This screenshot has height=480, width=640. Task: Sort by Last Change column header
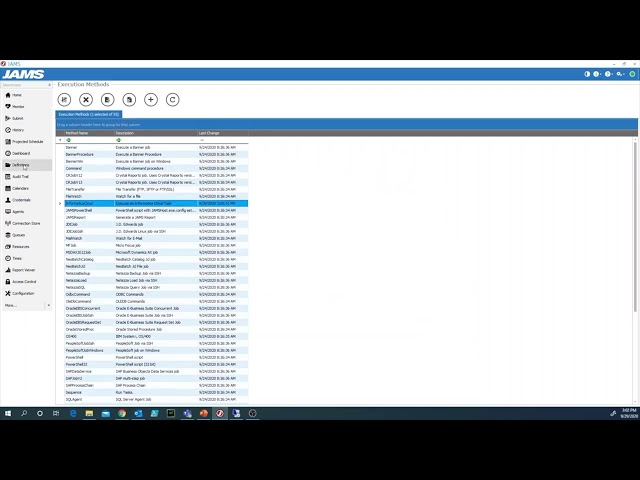(222, 133)
